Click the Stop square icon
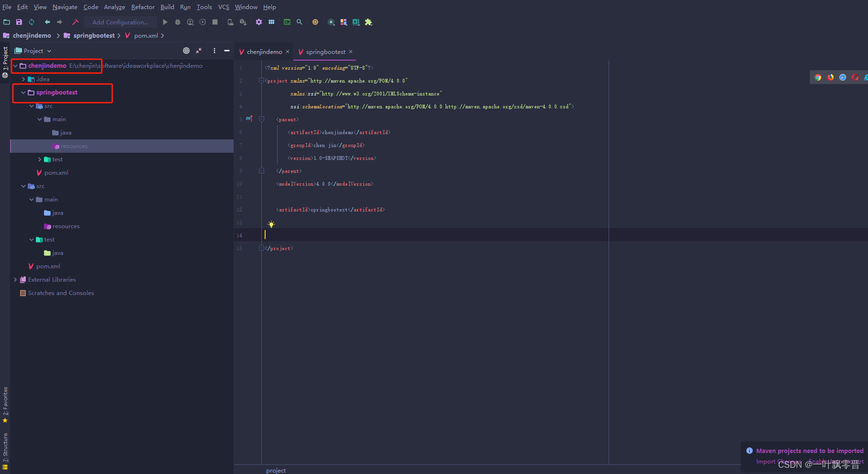Screen dimensions: 868x474 [x=215, y=22]
